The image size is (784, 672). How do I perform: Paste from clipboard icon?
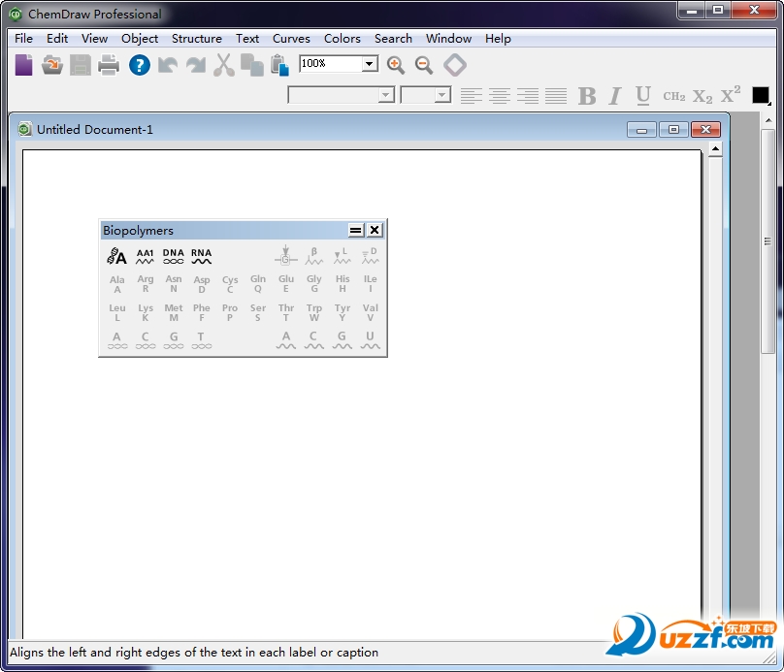pyautogui.click(x=280, y=65)
